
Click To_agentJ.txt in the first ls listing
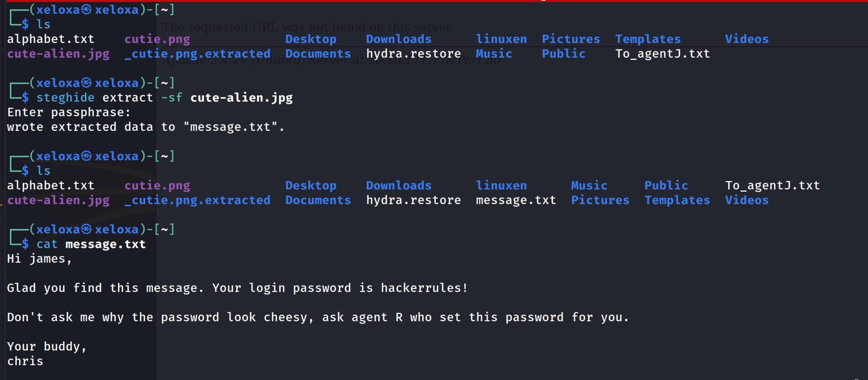click(662, 54)
